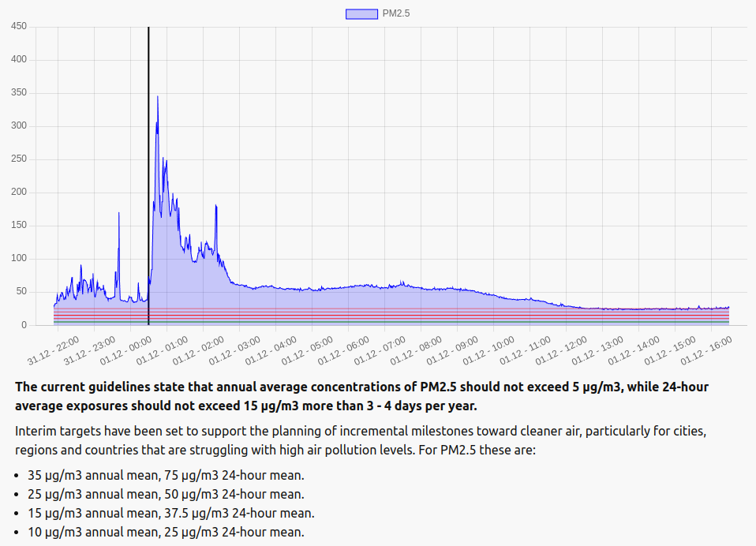Click the 01.12 - 05:00 x-axis label
Viewport: 756px width, 546px height.
click(307, 350)
